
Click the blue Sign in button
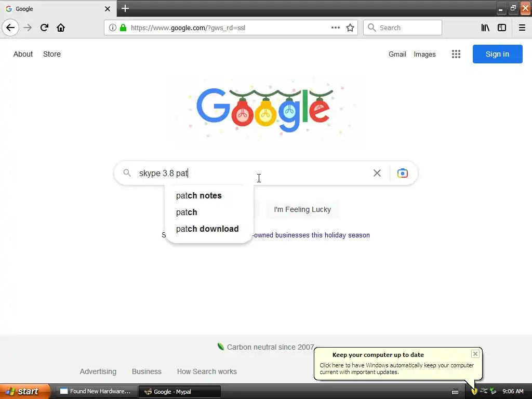497,54
